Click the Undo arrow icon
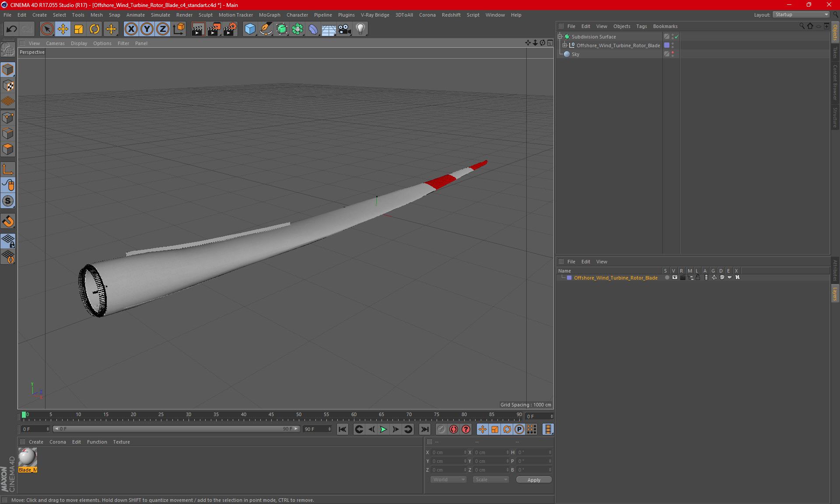Viewport: 840px width, 504px height. pos(11,29)
